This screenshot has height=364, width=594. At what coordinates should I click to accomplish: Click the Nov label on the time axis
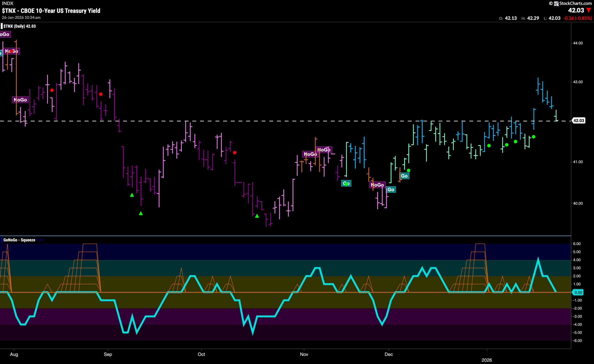[304, 354]
